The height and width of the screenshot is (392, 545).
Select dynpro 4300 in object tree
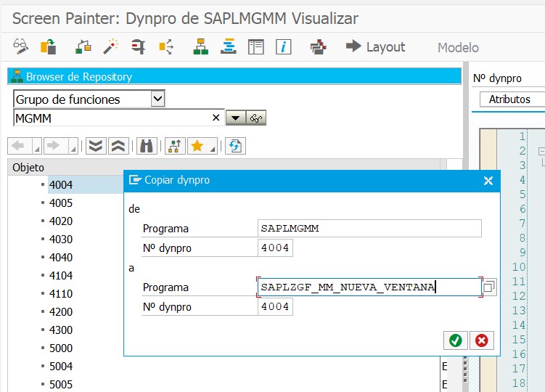tap(61, 330)
